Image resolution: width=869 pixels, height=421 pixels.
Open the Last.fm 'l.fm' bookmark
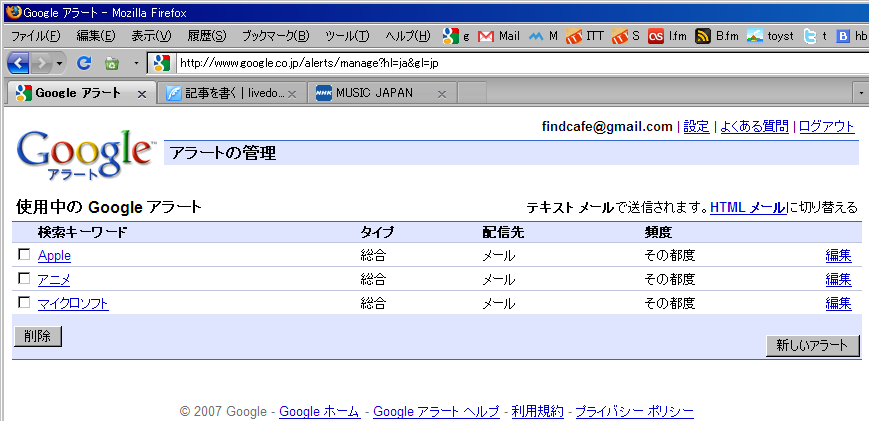[x=667, y=36]
